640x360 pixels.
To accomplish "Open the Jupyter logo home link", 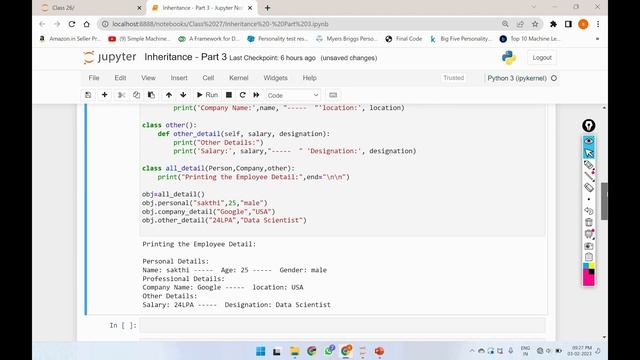I will [109, 58].
